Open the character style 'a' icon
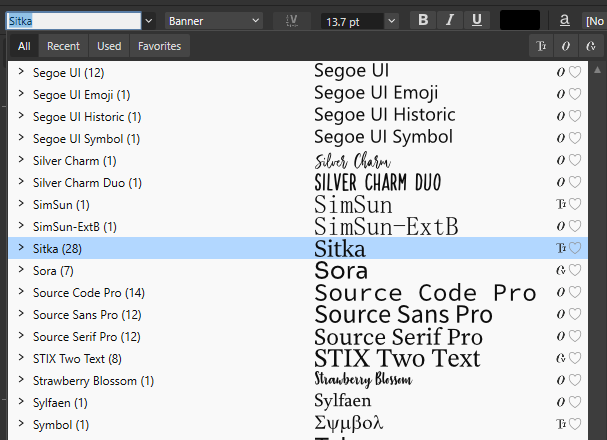607x440 pixels. 564,20
